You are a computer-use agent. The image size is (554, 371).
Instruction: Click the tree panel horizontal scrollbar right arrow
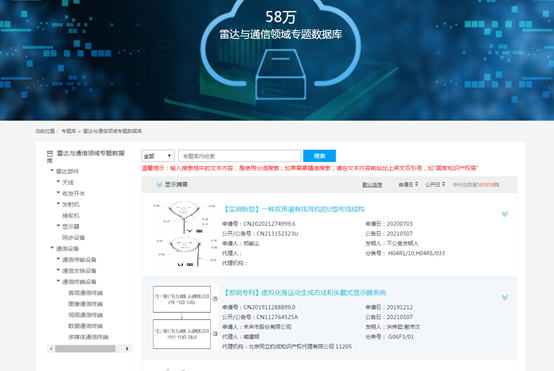(x=127, y=349)
